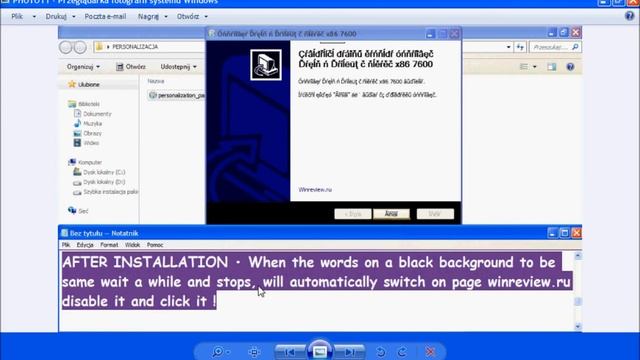Viewport: 640px width, 360px height.
Task: Select Ulubione in navigation pane
Action: [x=84, y=84]
